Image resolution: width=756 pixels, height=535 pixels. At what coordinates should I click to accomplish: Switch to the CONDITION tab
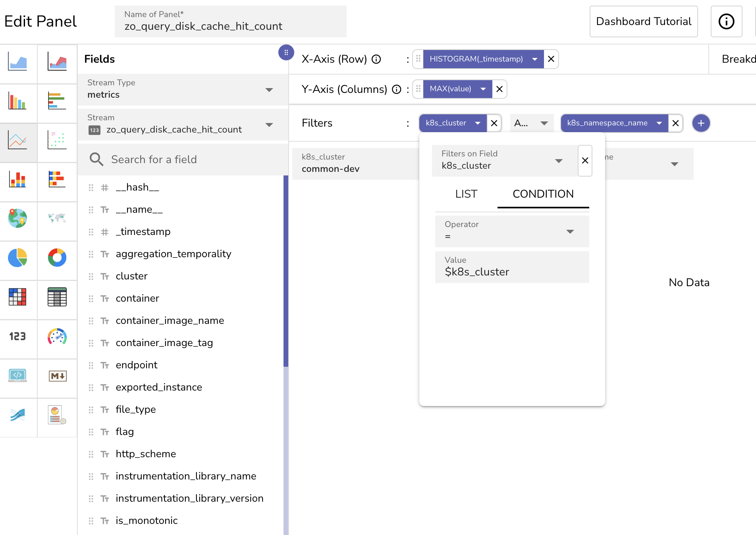click(543, 194)
